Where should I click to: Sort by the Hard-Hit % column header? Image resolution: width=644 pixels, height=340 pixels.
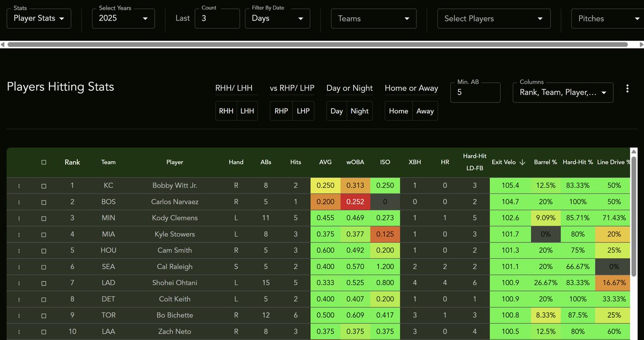[577, 162]
